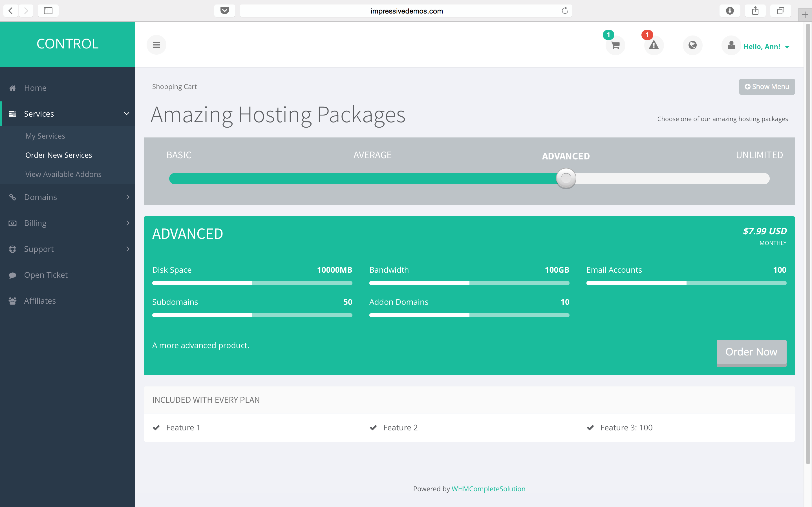Click the Home sidebar icon
812x507 pixels.
(x=12, y=88)
